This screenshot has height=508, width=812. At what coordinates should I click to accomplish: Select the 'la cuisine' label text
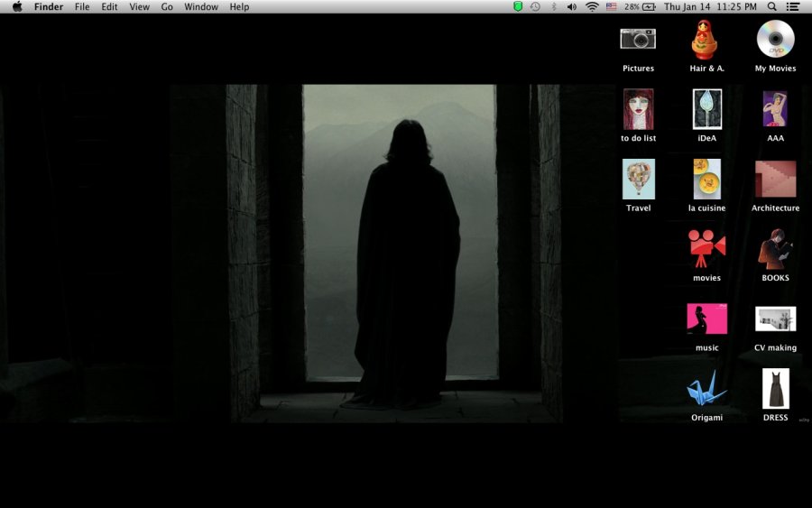706,208
